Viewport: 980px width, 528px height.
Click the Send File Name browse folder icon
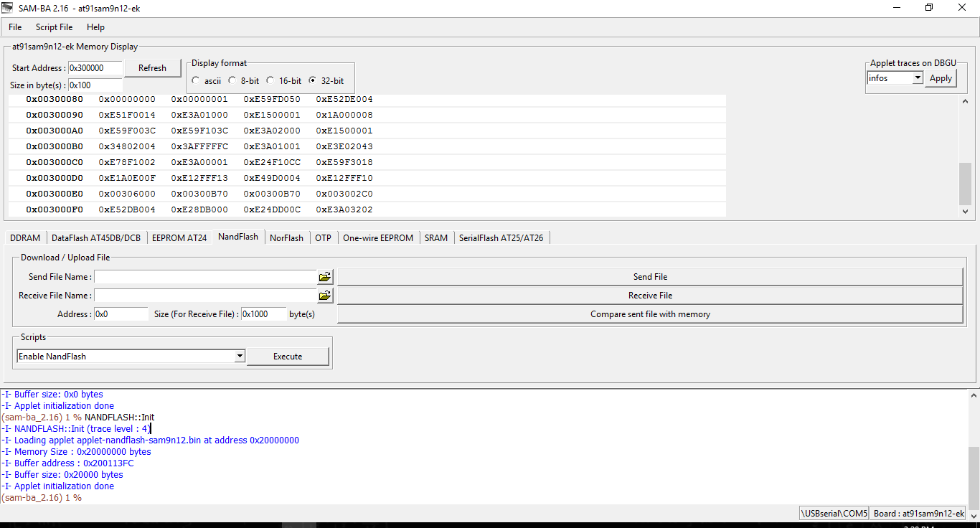[x=325, y=277]
